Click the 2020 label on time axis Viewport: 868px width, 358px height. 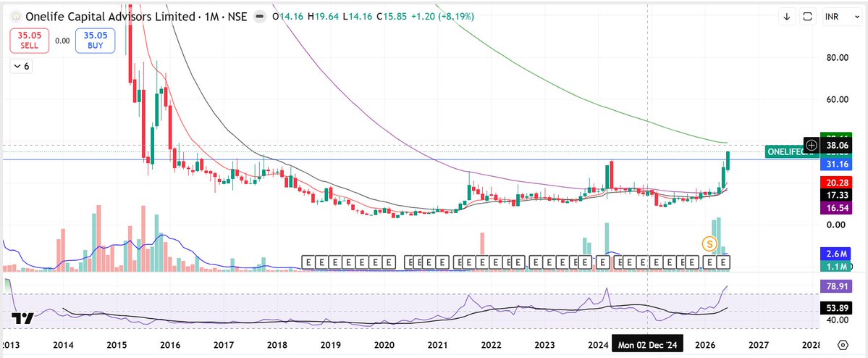(384, 345)
